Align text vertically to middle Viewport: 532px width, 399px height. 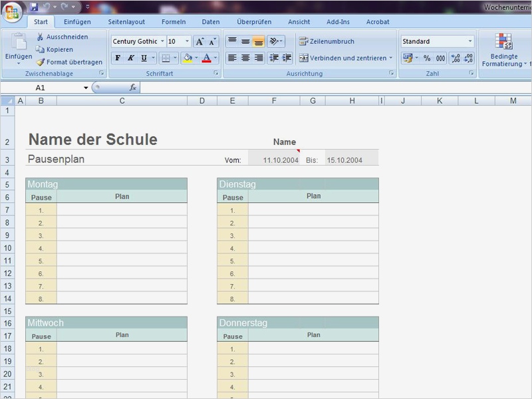pos(245,41)
